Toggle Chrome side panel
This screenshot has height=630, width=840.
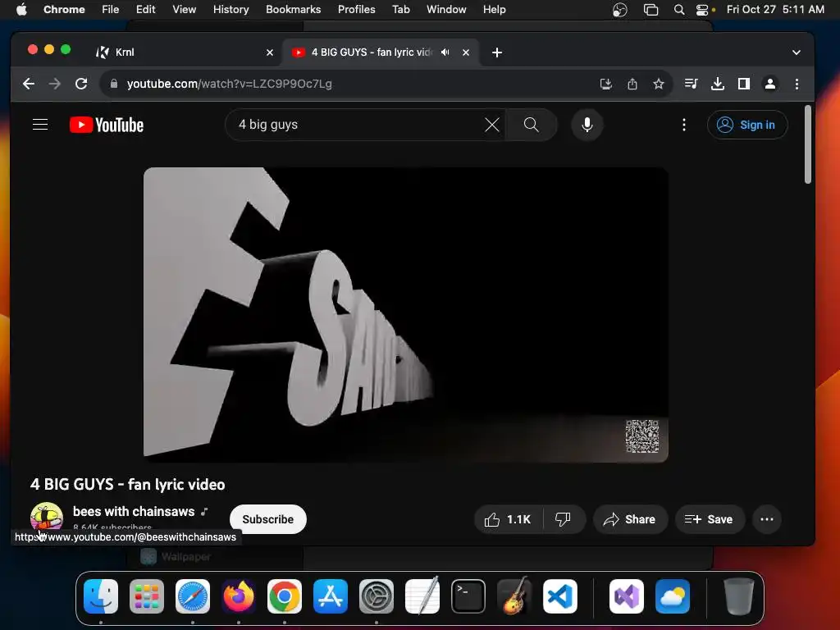point(743,84)
